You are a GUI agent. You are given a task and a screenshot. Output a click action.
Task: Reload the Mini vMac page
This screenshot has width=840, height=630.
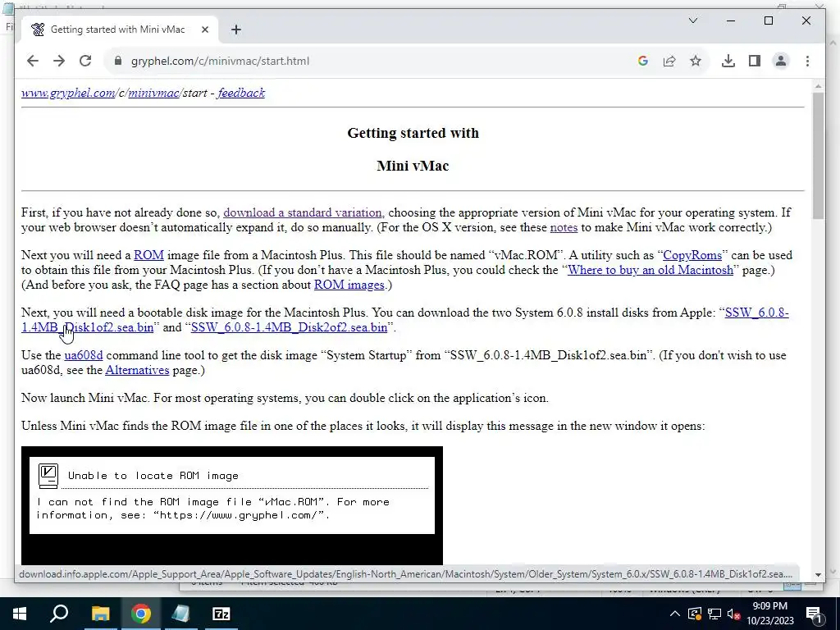pos(85,61)
